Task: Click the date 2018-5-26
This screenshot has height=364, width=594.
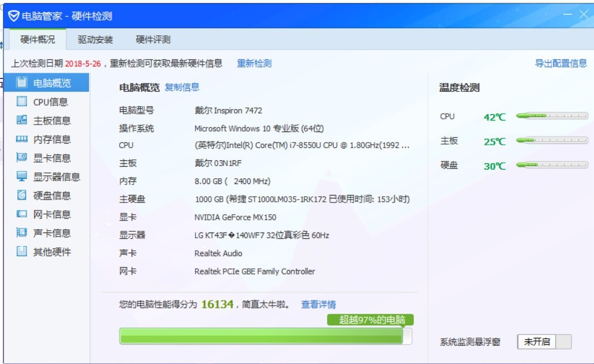Action: [83, 63]
